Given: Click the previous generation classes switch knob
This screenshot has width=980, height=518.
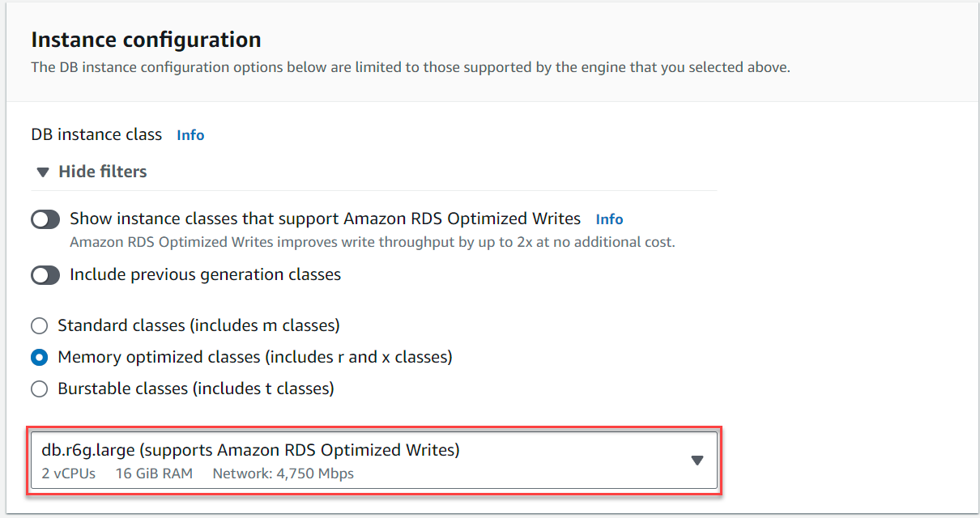Looking at the screenshot, I should click(x=39, y=275).
